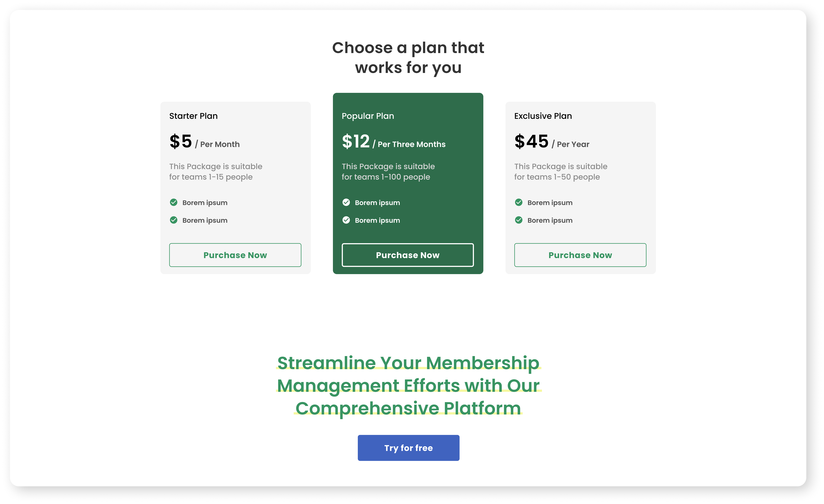The width and height of the screenshot is (824, 504).
Task: Select the second checkmark icon in Popular Plan
Action: tap(346, 220)
